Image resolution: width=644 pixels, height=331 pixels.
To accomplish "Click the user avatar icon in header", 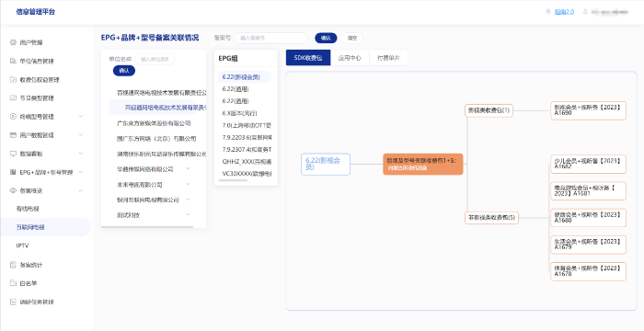I will point(585,12).
